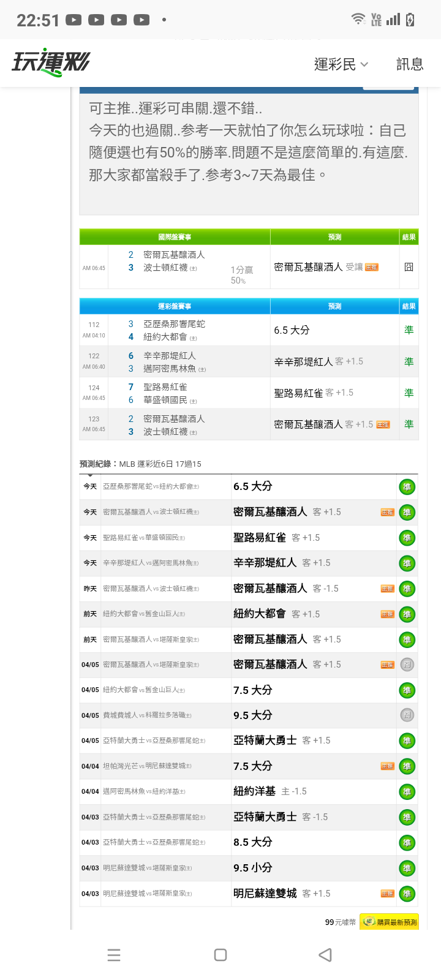
Task: Tap the grey miss icon in 9.5 大分 row
Action: pos(407,715)
